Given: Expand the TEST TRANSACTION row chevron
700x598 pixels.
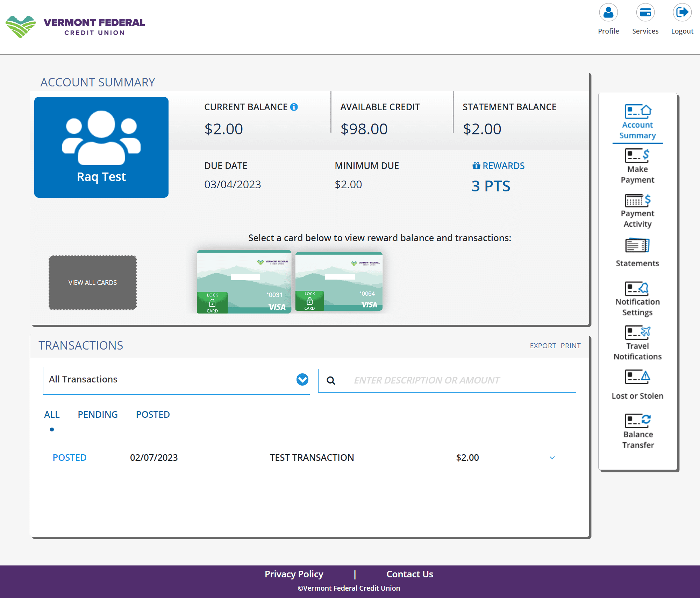Looking at the screenshot, I should (x=552, y=458).
